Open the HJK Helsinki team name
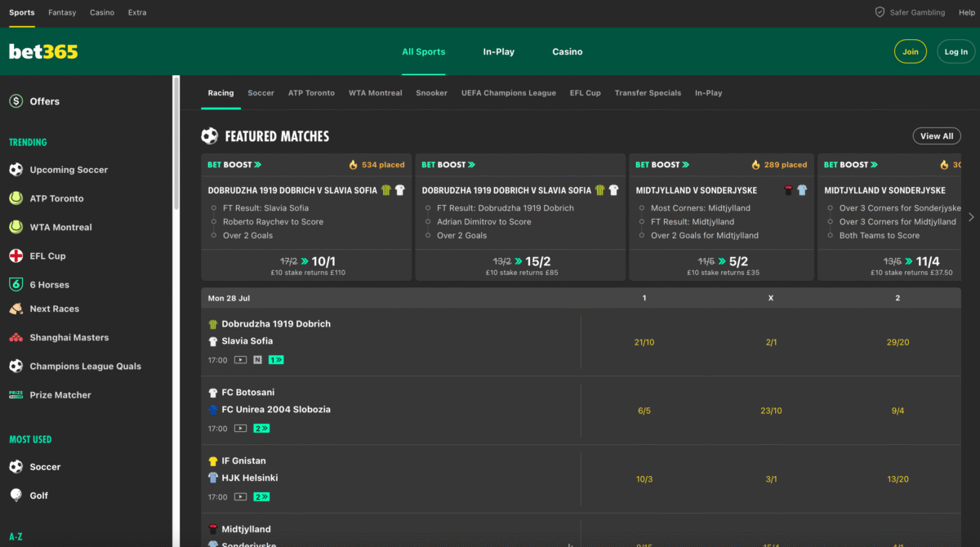 pos(250,478)
